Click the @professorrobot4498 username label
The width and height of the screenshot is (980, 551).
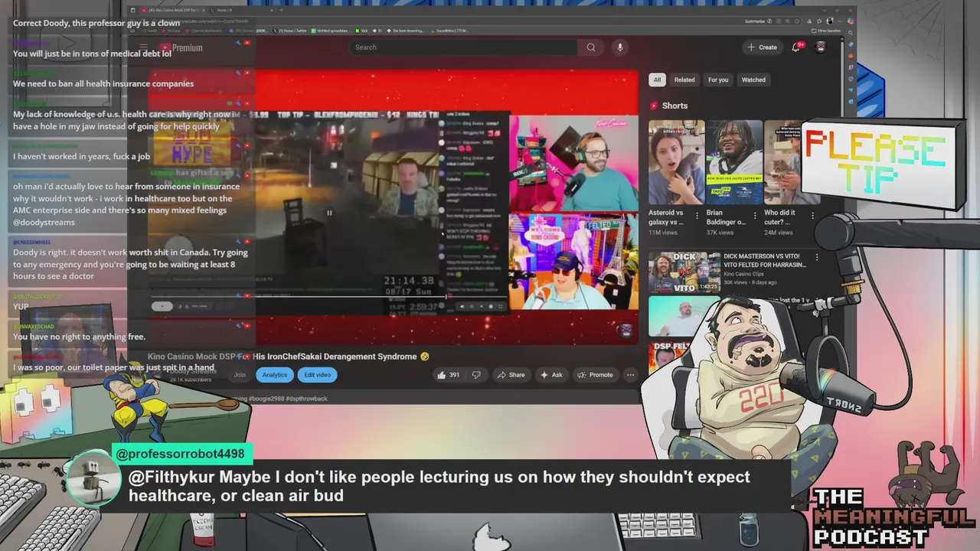pos(181,454)
